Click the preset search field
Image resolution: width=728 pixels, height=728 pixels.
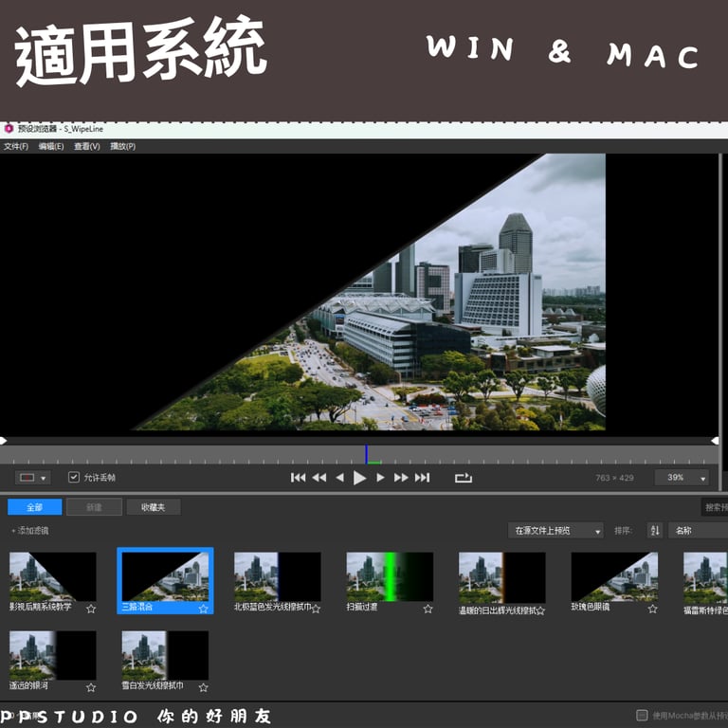[715, 507]
